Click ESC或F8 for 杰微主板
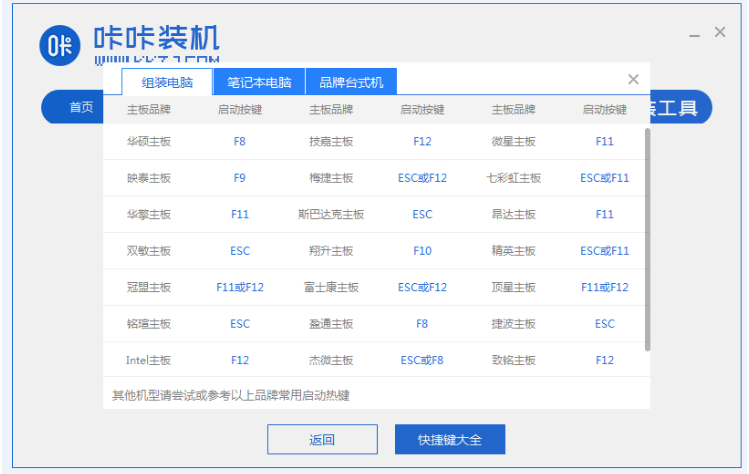The image size is (749, 474). [422, 360]
